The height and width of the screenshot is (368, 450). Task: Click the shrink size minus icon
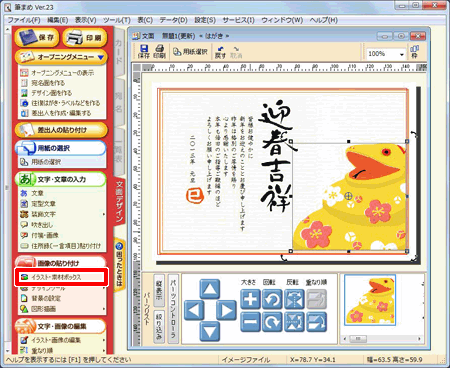pyautogui.click(x=250, y=322)
